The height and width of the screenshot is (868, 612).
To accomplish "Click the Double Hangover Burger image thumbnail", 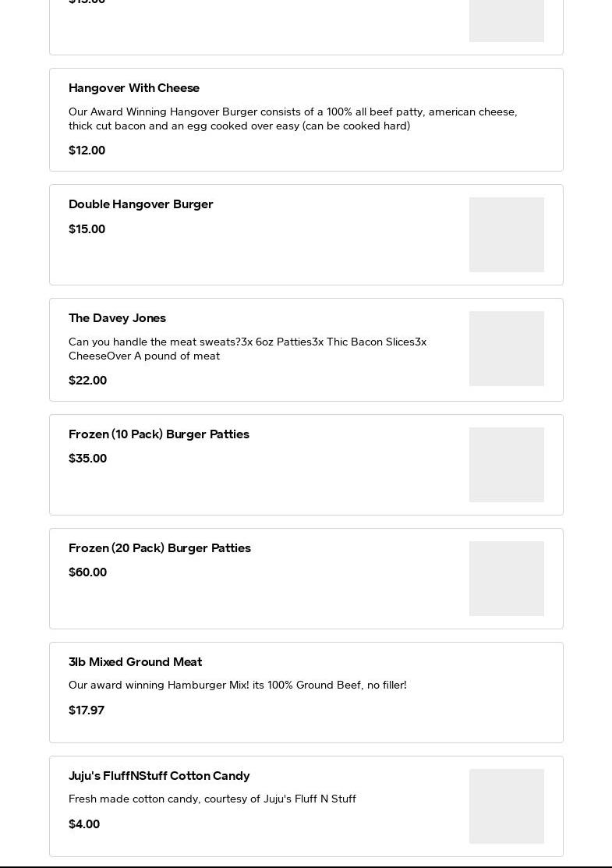I will 506,235.
